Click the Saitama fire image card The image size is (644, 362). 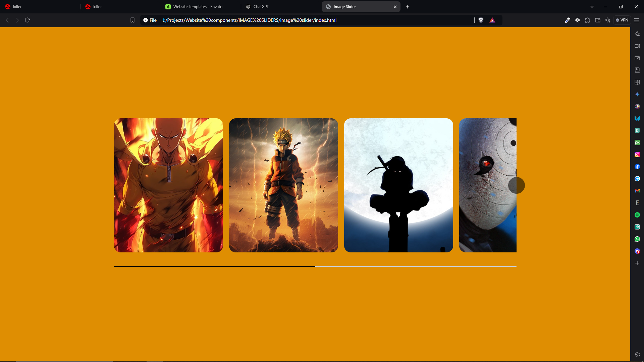click(x=168, y=185)
